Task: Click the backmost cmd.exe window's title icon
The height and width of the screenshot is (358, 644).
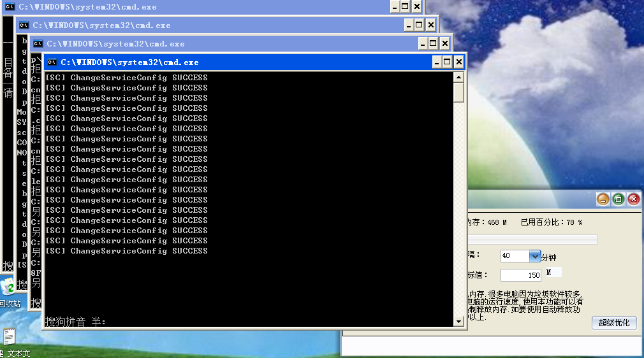Action: point(10,7)
